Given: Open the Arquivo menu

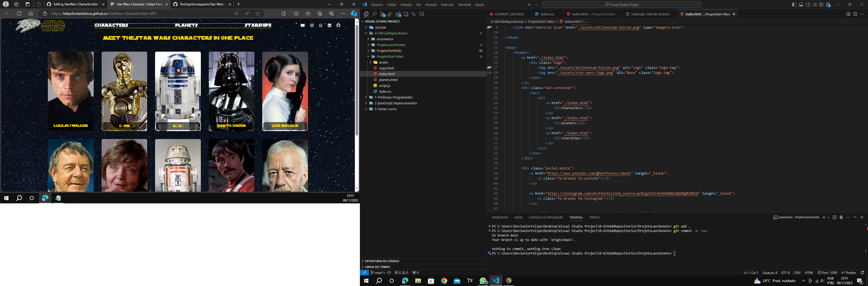Looking at the screenshot, I should 377,5.
